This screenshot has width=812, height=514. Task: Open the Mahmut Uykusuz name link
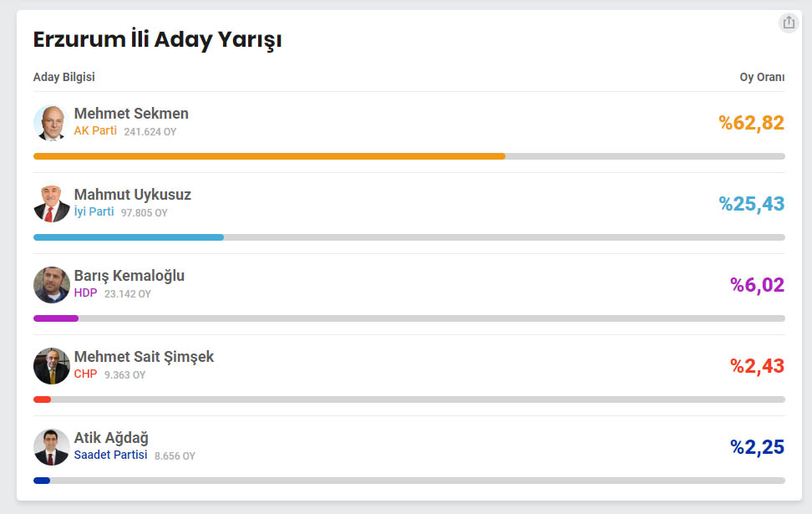pos(133,194)
